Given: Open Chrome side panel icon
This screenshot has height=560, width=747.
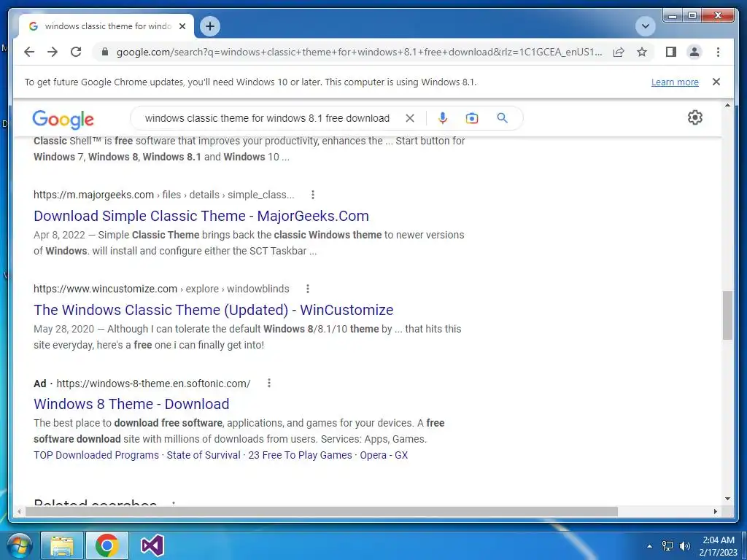Looking at the screenshot, I should point(671,52).
